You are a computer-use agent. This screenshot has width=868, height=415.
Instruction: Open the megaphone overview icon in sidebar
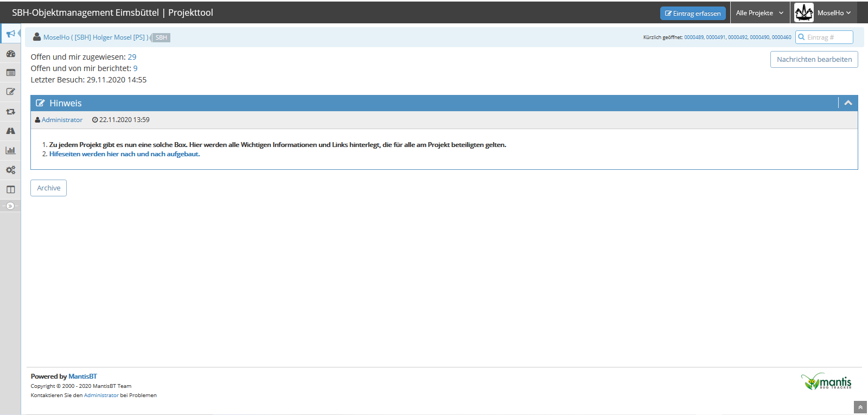click(x=10, y=34)
